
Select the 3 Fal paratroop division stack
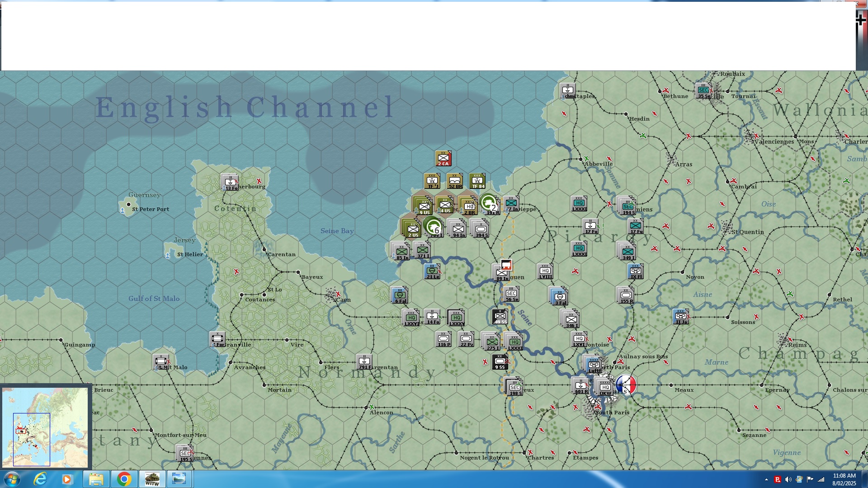pos(560,297)
